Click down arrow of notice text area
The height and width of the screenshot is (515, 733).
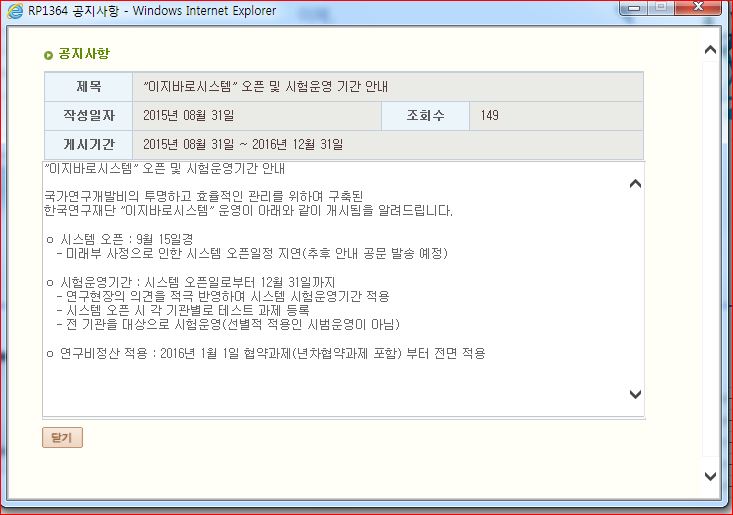point(635,394)
